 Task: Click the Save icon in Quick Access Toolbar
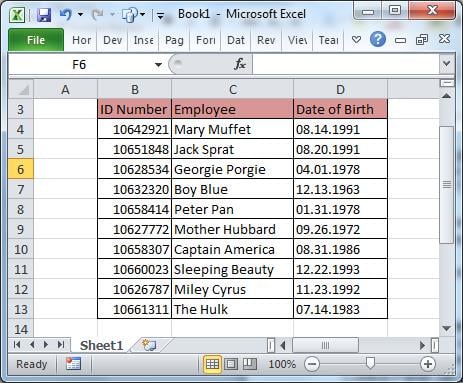pyautogui.click(x=44, y=15)
